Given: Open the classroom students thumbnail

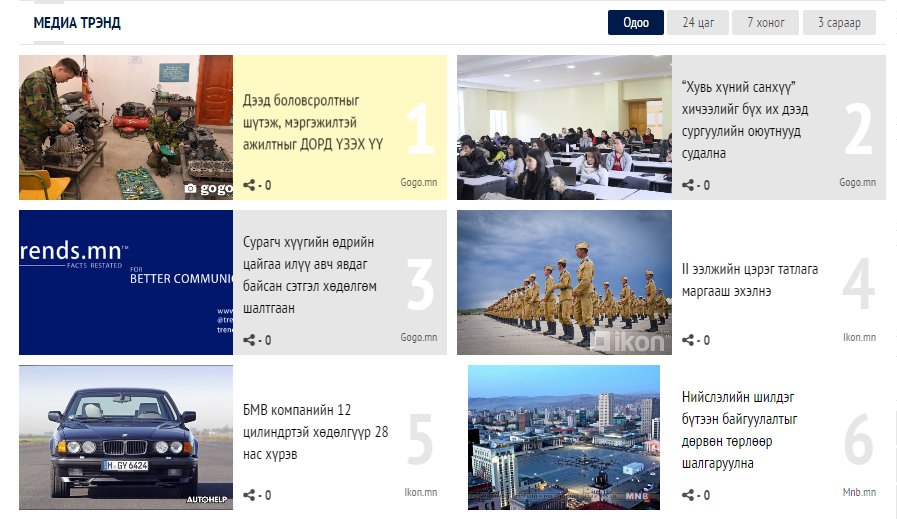Looking at the screenshot, I should click(564, 127).
